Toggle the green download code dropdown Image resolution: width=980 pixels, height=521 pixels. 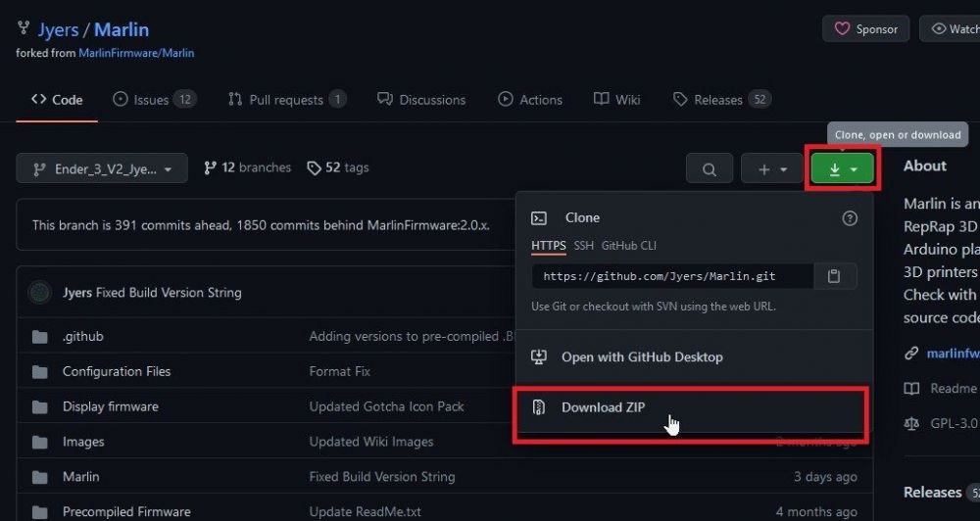[843, 169]
